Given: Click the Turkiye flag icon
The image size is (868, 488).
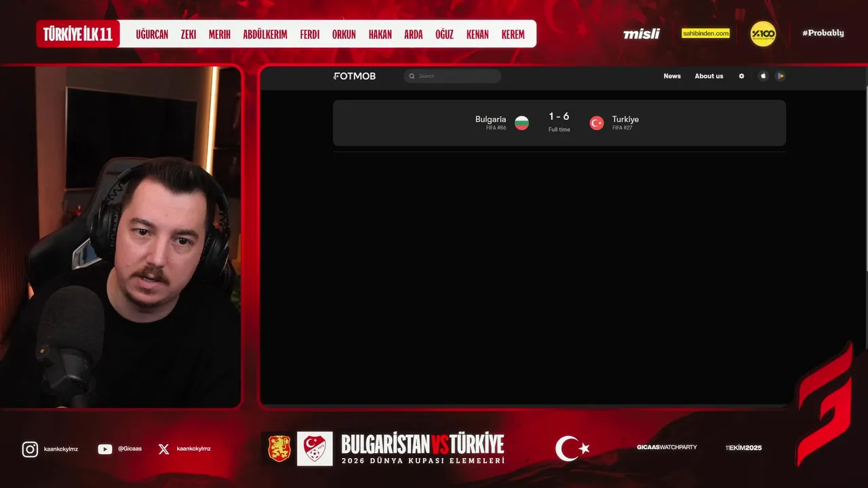Looking at the screenshot, I should click(x=597, y=123).
